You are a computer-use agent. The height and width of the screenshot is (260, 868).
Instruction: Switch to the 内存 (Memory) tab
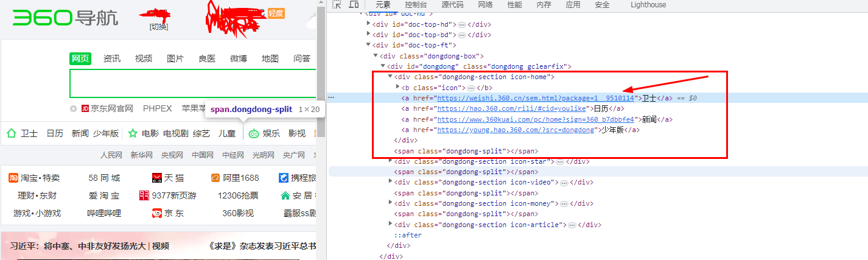pyautogui.click(x=544, y=5)
